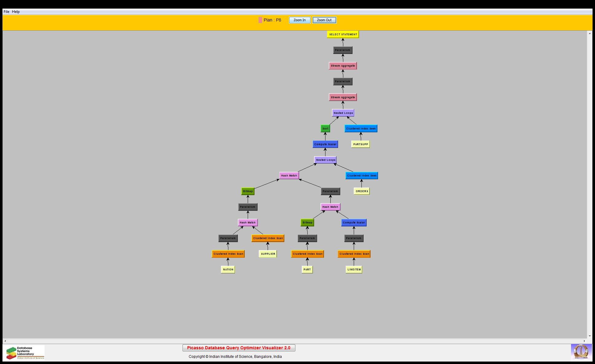Click the NATION table node
Screen dimensions: 595x364
tap(228, 269)
